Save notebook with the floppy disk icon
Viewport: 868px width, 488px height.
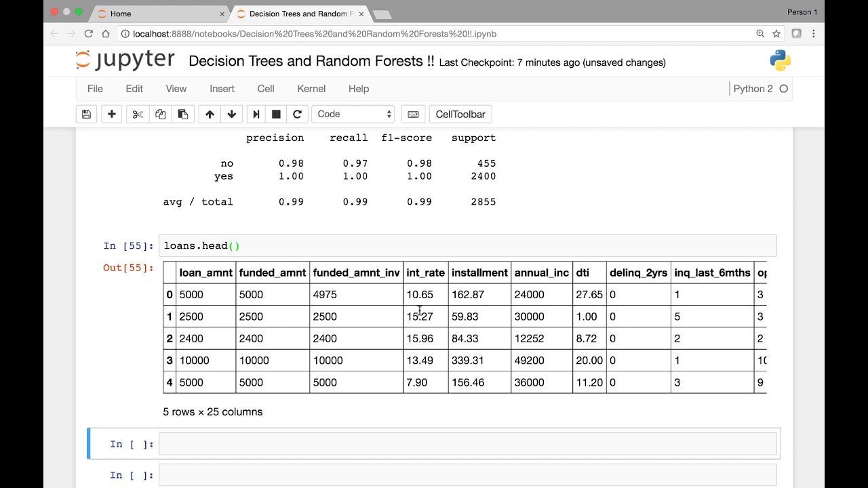click(86, 115)
